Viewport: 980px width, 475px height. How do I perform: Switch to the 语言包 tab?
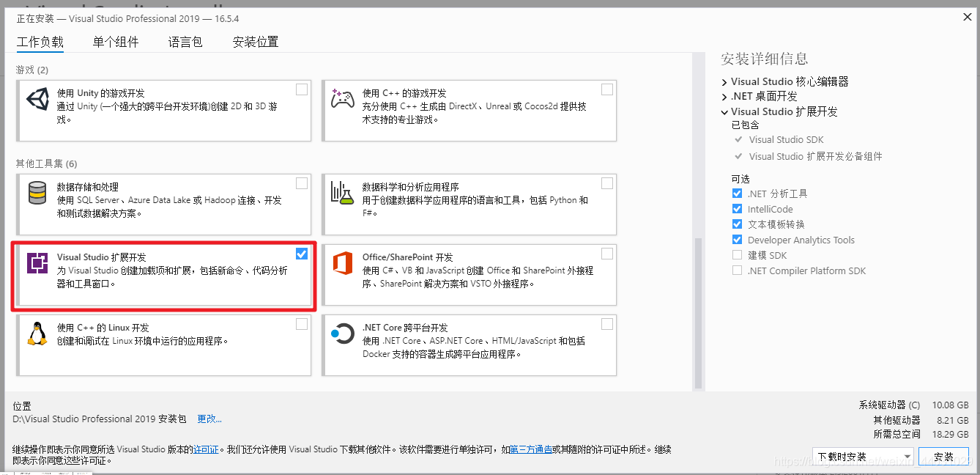coord(185,42)
